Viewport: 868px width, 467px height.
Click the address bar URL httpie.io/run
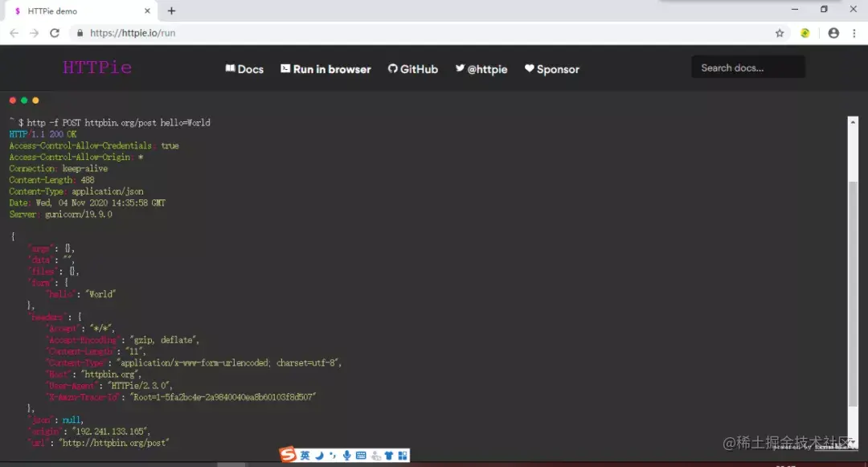coord(133,33)
